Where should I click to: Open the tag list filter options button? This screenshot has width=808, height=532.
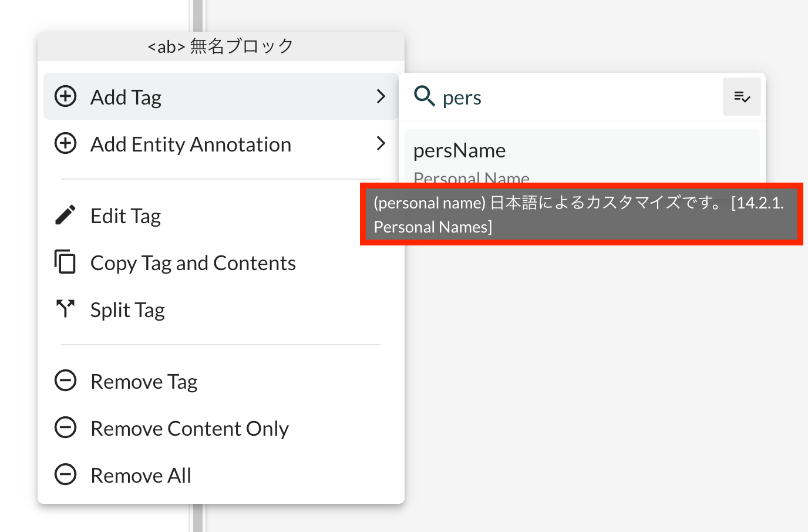pos(742,96)
